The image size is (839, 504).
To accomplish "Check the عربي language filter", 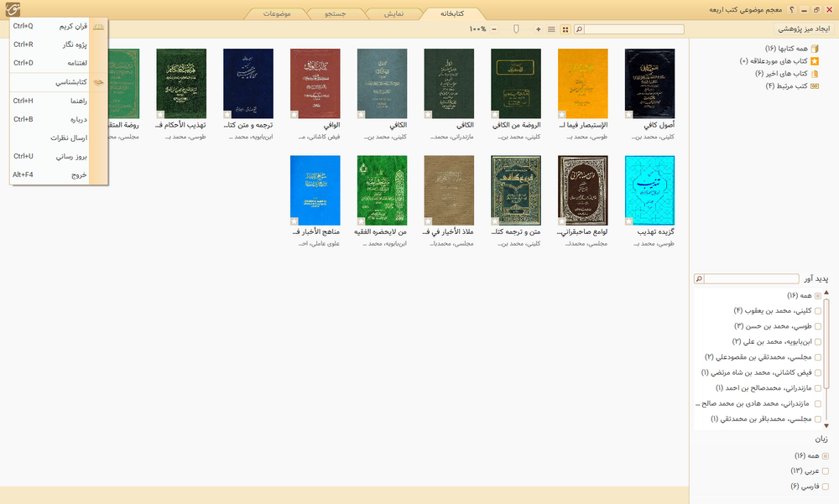I will [825, 471].
